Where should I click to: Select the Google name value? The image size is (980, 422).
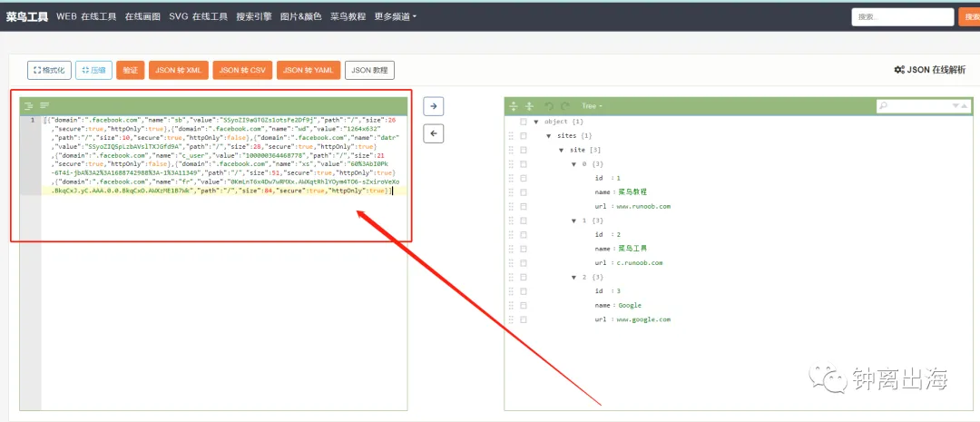[x=630, y=305]
